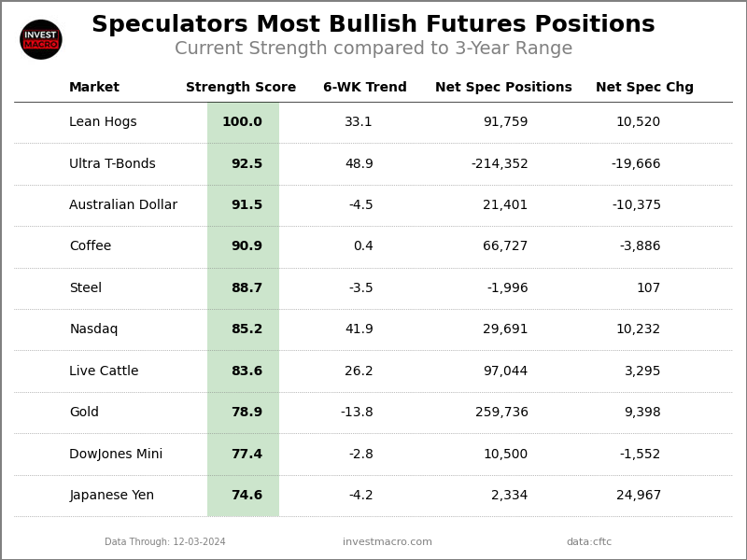This screenshot has height=560, width=747.
Task: Select the Australian Dollar row label
Action: [x=123, y=205]
